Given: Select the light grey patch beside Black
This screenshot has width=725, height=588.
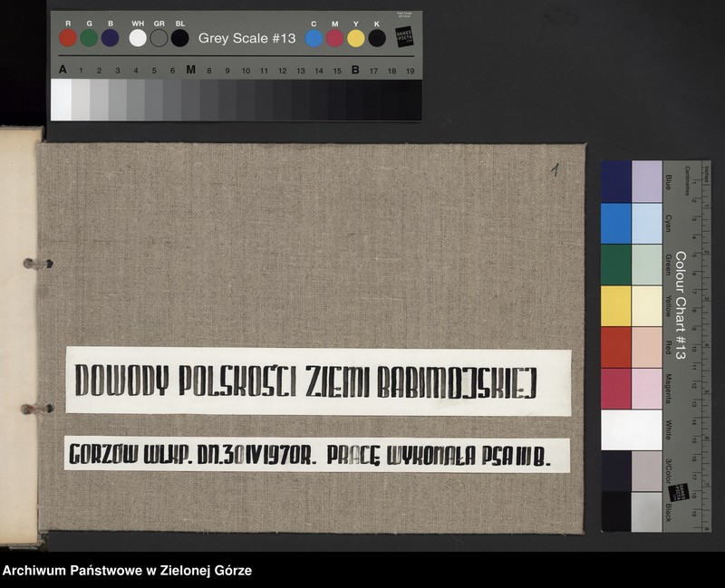Looking at the screenshot, I should pos(647,511).
